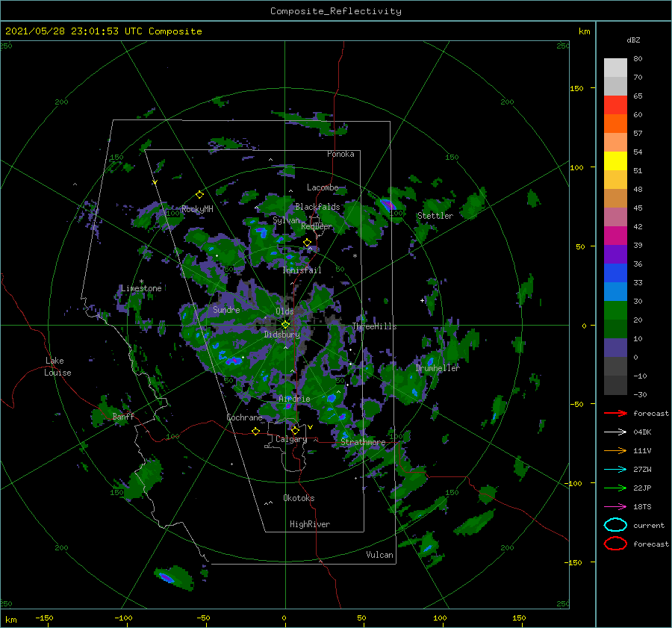The height and width of the screenshot is (628, 672).
Task: Click the radar site marker at Didsbury center
Action: click(x=285, y=325)
